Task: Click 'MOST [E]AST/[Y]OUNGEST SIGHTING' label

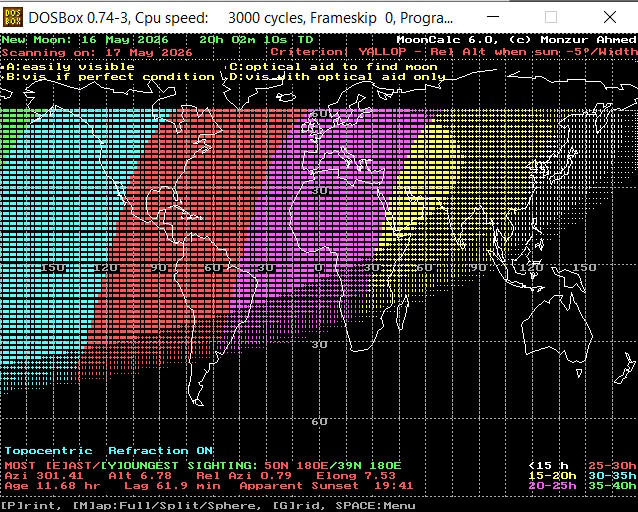Action: tap(132, 466)
